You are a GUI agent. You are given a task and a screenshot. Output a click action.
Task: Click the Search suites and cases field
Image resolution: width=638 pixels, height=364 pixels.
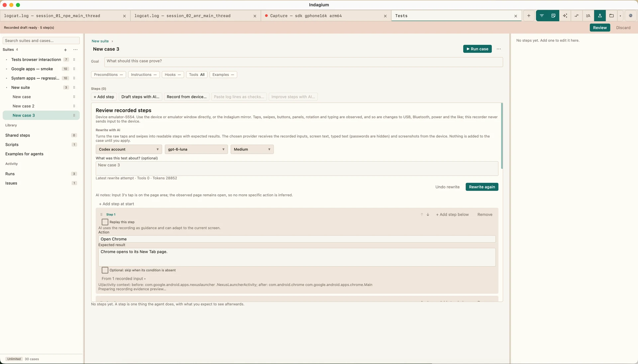pos(41,41)
